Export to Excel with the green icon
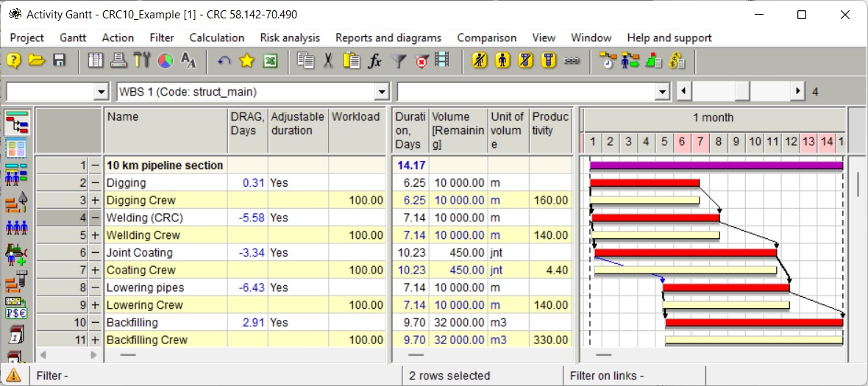This screenshot has height=386, width=868. pyautogui.click(x=270, y=60)
